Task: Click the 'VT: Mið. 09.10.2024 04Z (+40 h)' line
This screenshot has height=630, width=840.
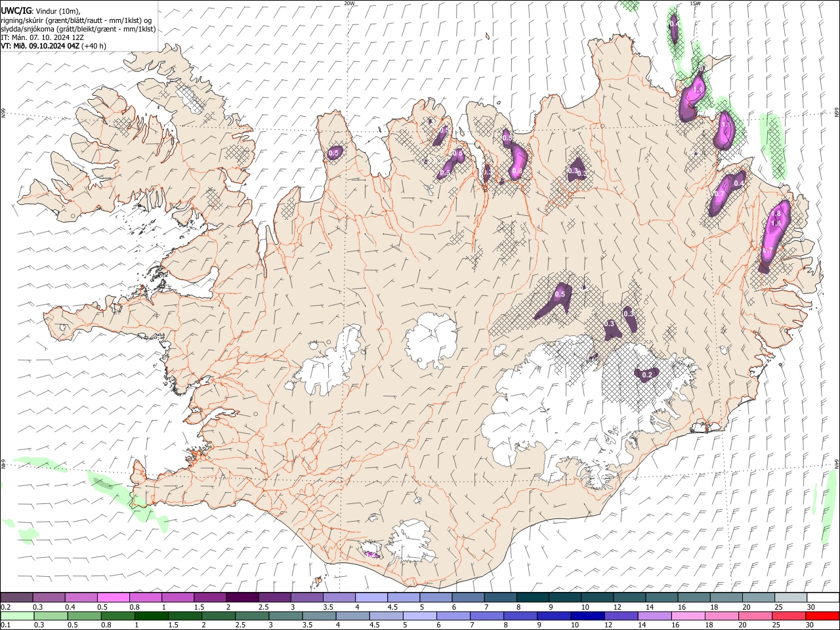Action: [x=54, y=46]
